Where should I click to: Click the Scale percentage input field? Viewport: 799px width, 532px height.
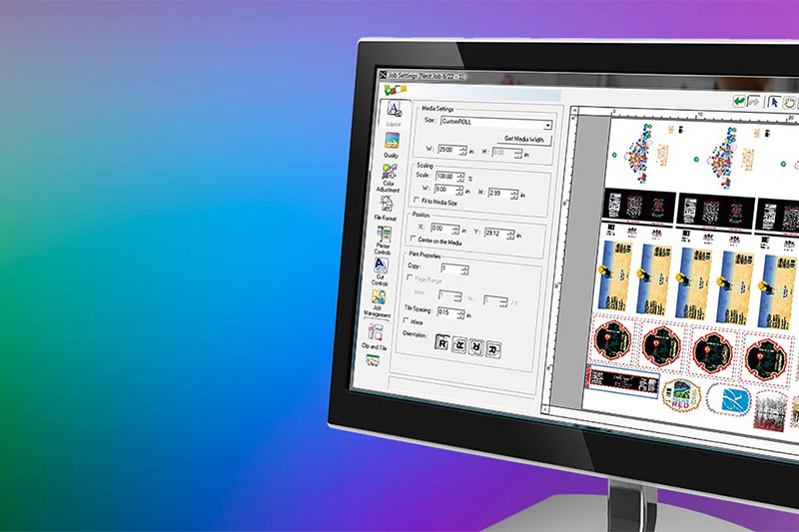tap(448, 176)
